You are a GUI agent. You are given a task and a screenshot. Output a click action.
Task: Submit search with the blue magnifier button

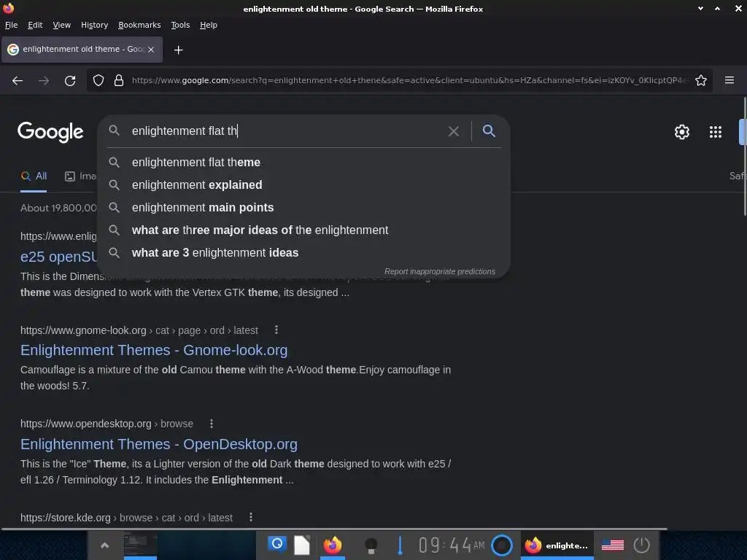point(489,131)
